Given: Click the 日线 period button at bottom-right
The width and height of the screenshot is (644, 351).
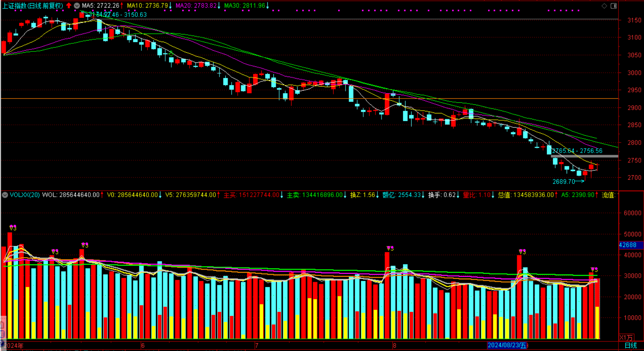Looking at the screenshot, I should (x=631, y=345).
